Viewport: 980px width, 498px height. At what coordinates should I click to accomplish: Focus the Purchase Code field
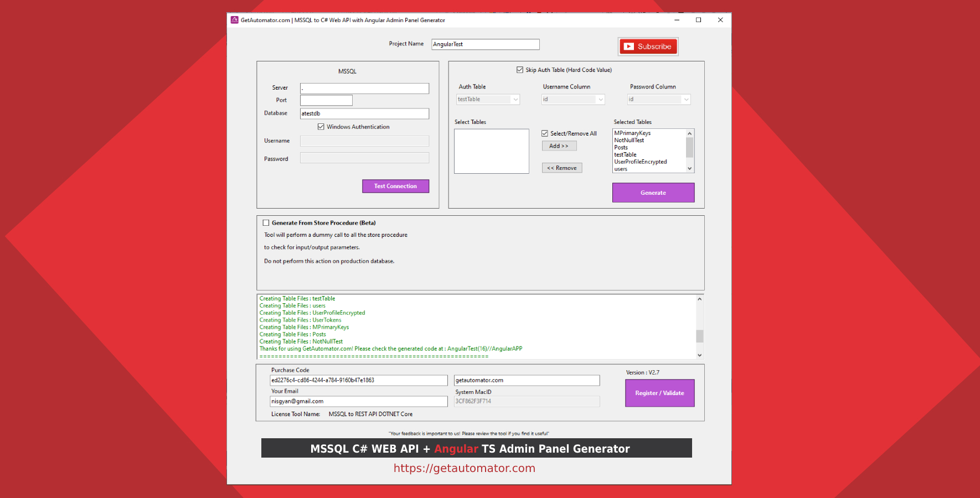(359, 381)
